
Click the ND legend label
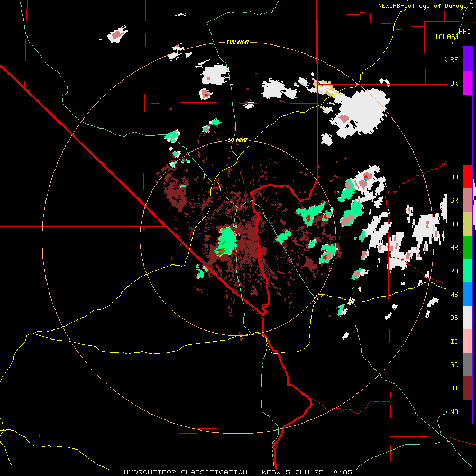(x=454, y=411)
